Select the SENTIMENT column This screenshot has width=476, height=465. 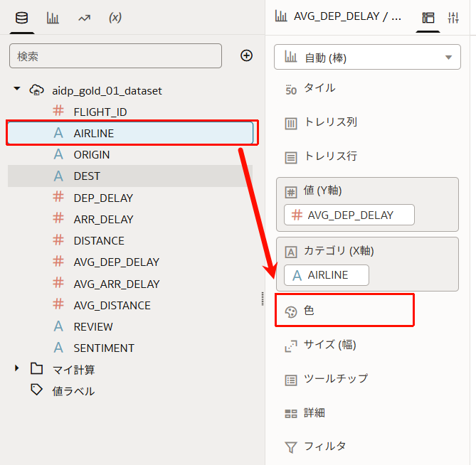[x=104, y=348]
